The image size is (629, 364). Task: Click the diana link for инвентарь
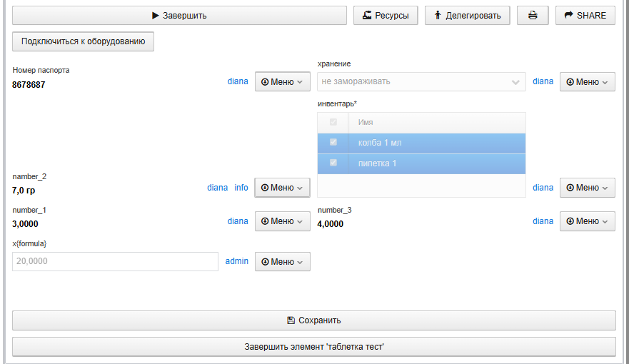tap(543, 188)
